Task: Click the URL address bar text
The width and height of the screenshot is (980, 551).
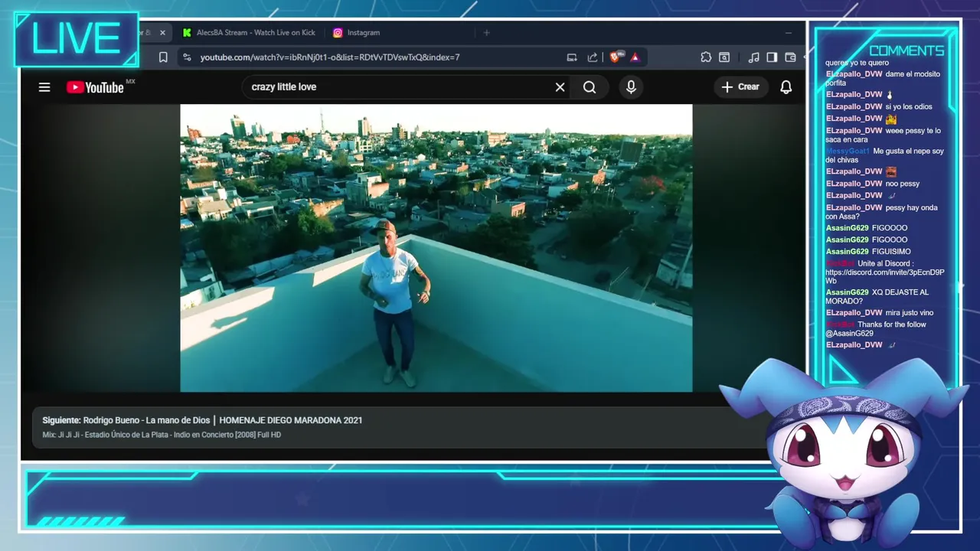Action: point(330,57)
